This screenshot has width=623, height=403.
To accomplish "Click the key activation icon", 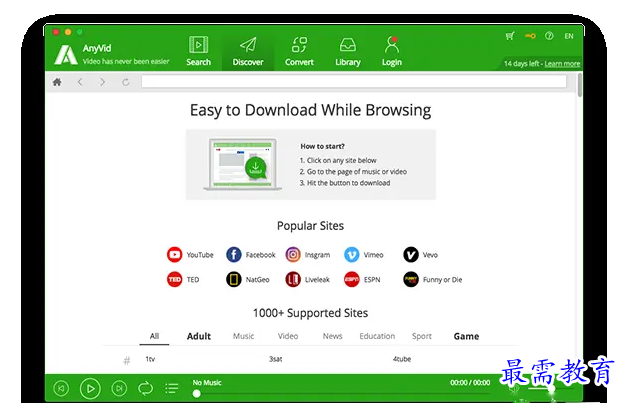I will [x=529, y=36].
